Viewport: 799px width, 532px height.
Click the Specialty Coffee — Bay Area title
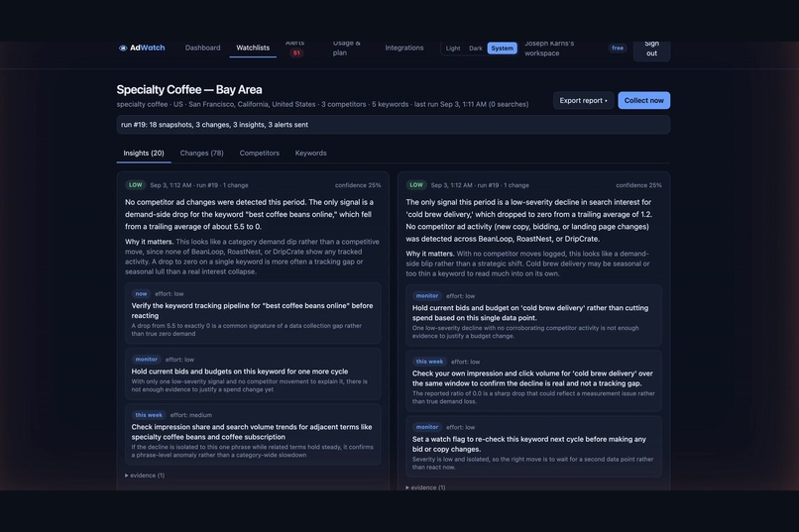click(189, 89)
